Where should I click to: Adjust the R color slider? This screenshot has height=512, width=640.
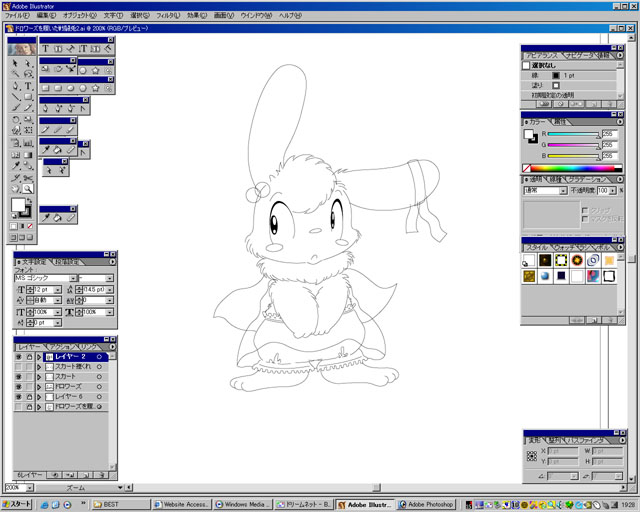tap(573, 134)
